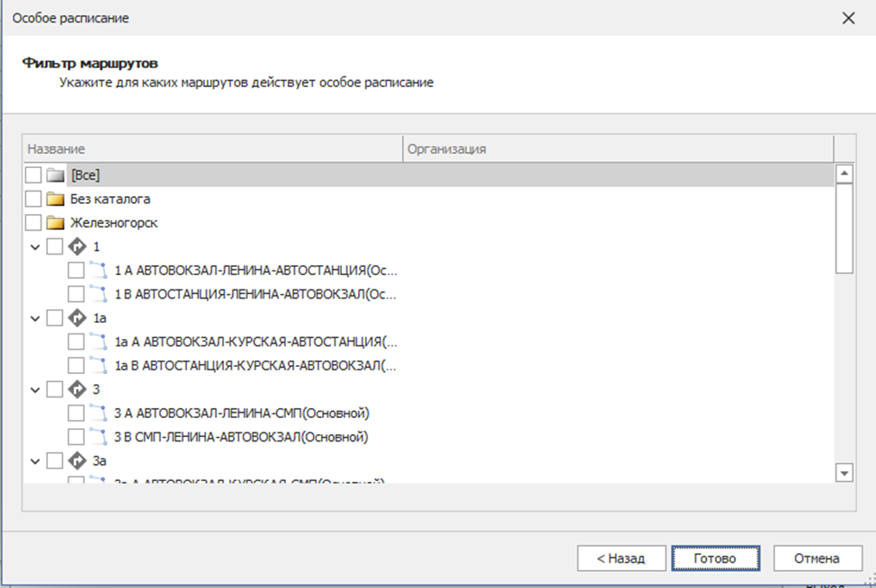Check the [Все] checkbox

coord(33,174)
